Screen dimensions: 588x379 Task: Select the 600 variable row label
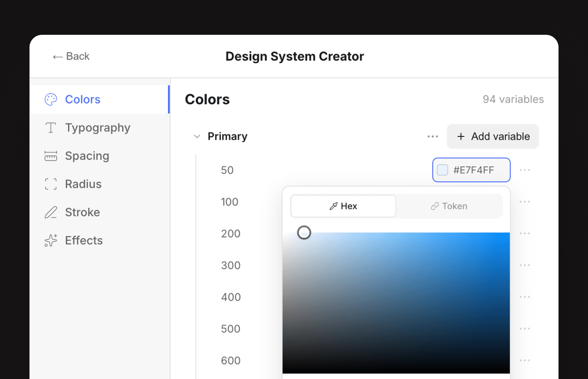[231, 361]
